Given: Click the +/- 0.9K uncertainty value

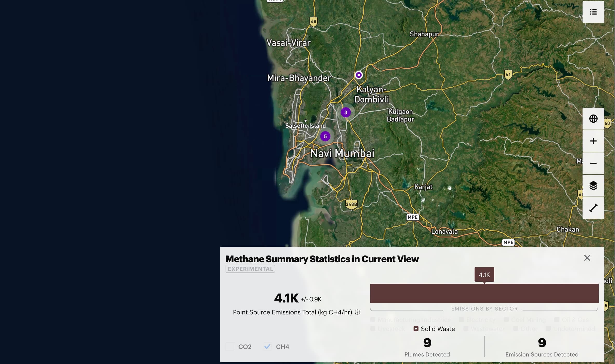Looking at the screenshot, I should tap(311, 299).
